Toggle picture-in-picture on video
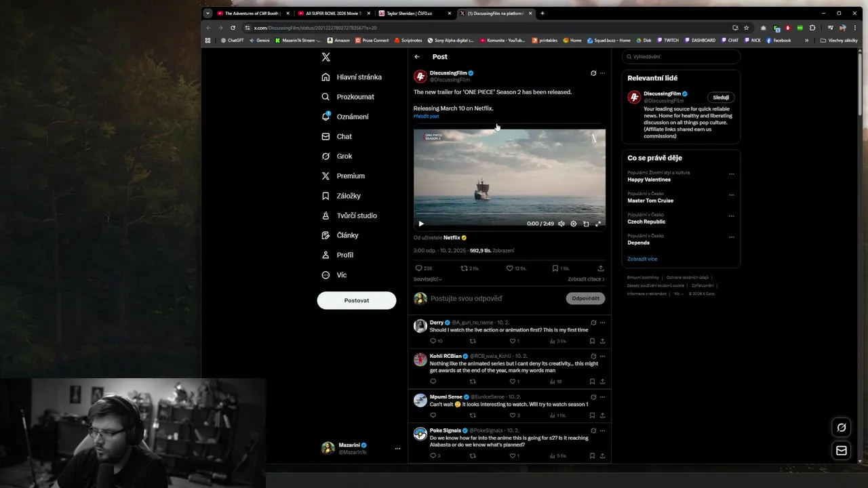 [586, 224]
